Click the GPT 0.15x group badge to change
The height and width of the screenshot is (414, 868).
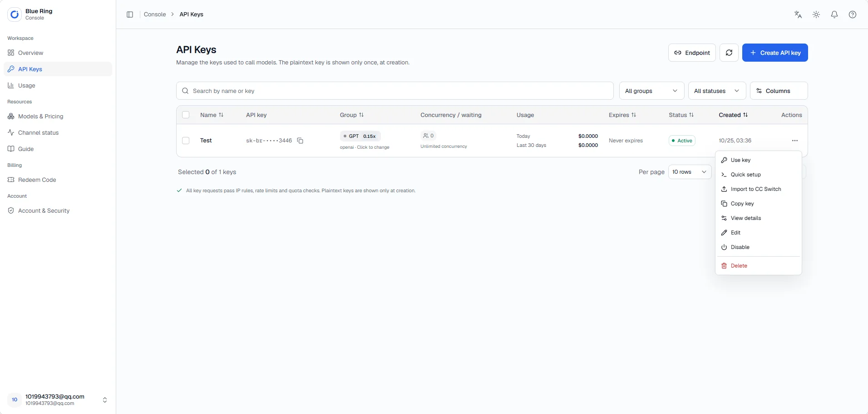tap(360, 136)
